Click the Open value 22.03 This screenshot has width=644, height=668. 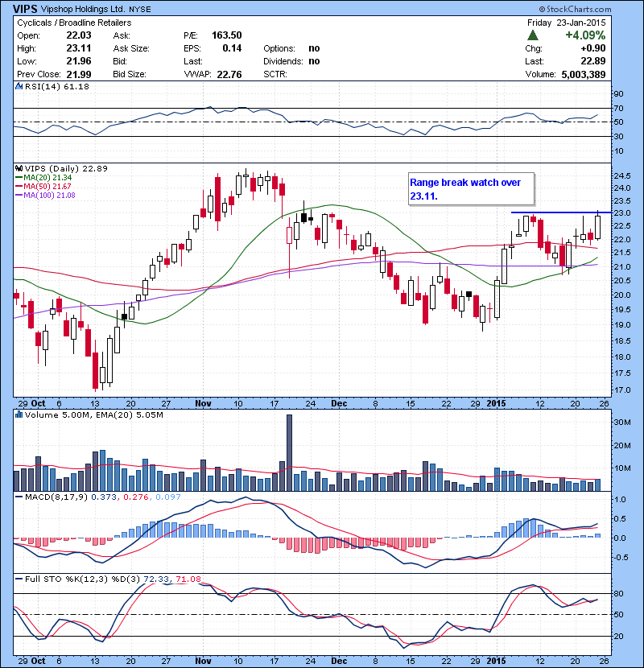(x=79, y=35)
